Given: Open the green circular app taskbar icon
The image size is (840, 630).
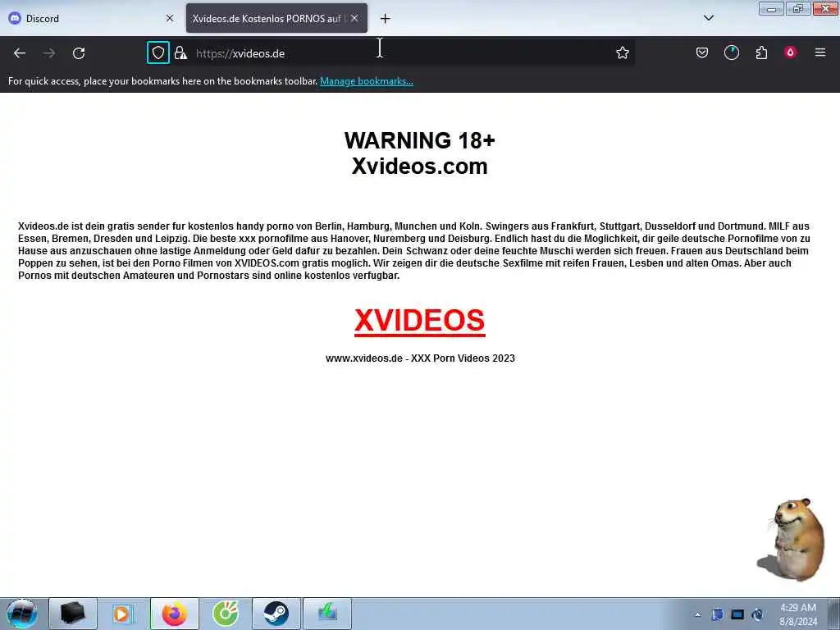Looking at the screenshot, I should [x=226, y=614].
